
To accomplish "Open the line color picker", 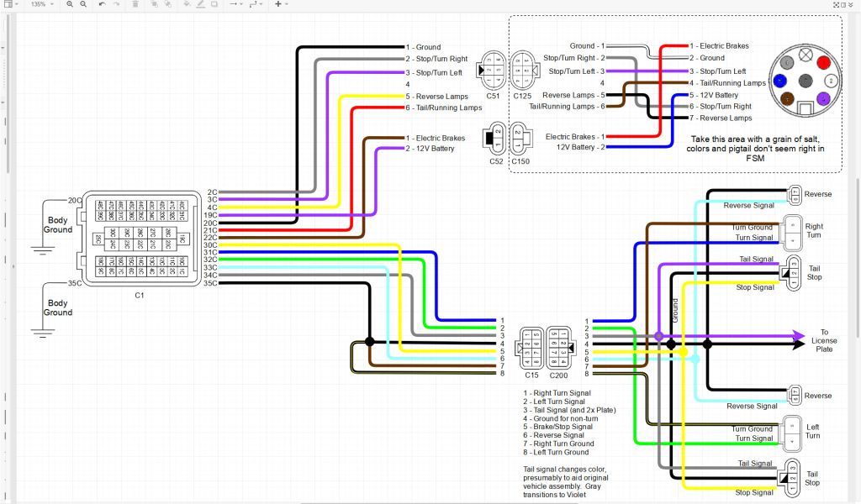I will 201,4.
